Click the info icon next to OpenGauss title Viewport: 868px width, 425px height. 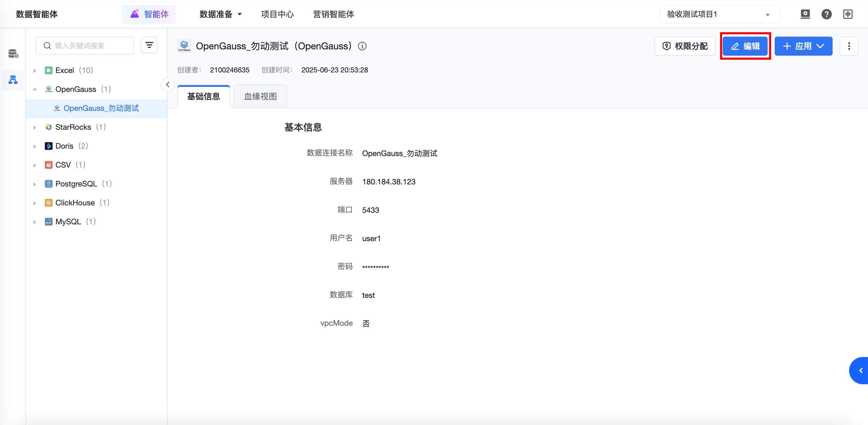point(362,46)
